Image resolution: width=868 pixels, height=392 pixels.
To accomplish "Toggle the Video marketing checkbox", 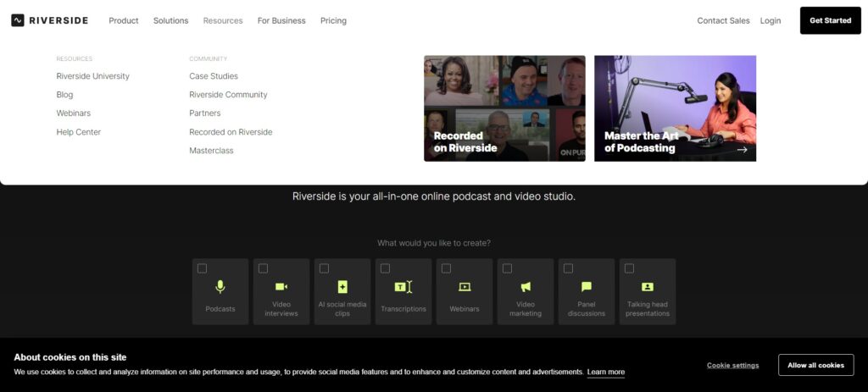I will (507, 268).
